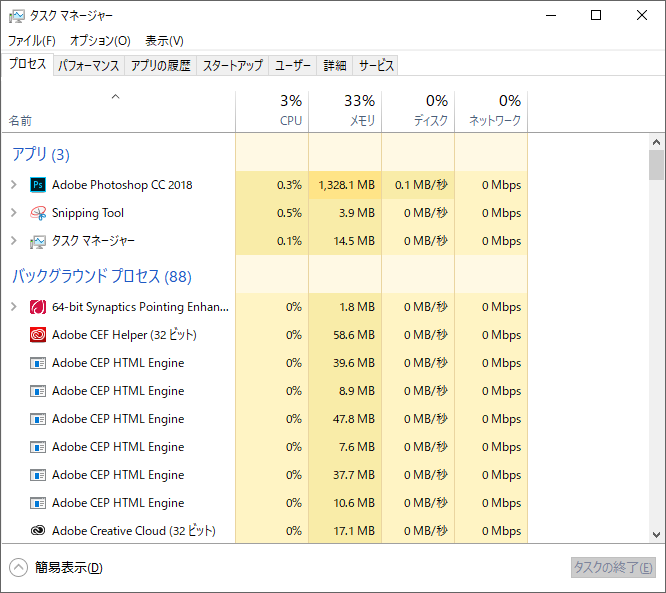The image size is (666, 593).
Task: Maximize the Task Manager window
Action: [596, 16]
